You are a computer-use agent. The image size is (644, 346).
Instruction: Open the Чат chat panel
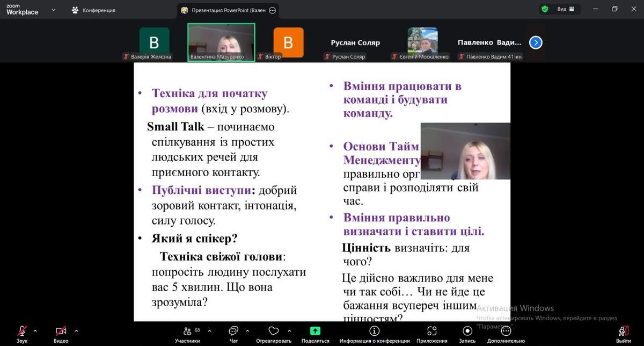[233, 331]
